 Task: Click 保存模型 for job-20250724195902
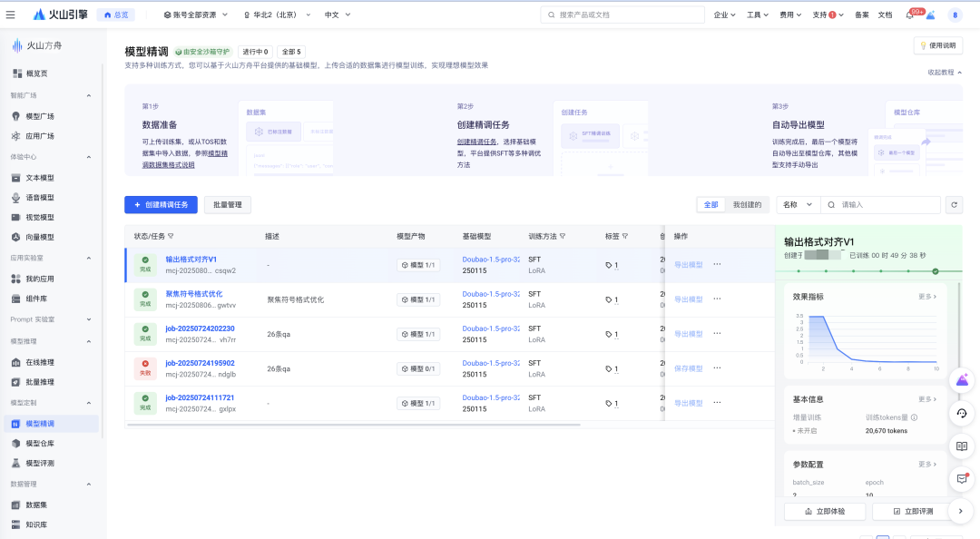tap(688, 369)
